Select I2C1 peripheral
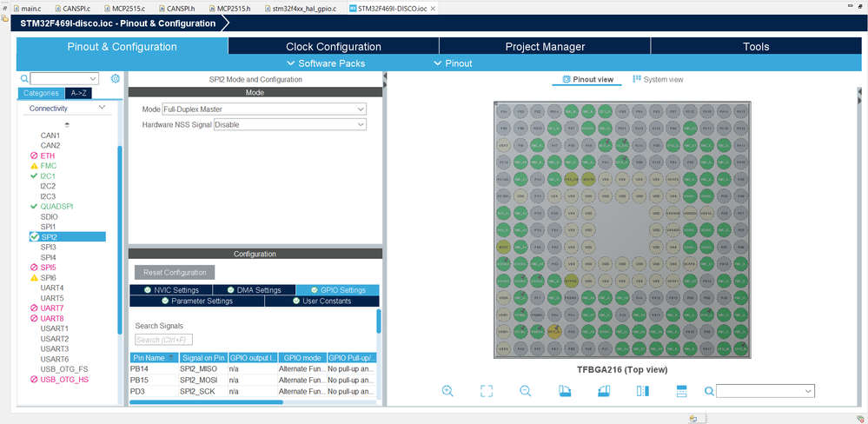 (x=48, y=176)
